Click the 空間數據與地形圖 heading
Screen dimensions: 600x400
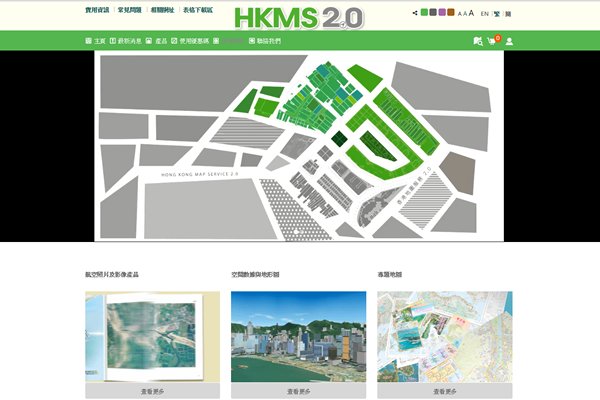pyautogui.click(x=255, y=274)
